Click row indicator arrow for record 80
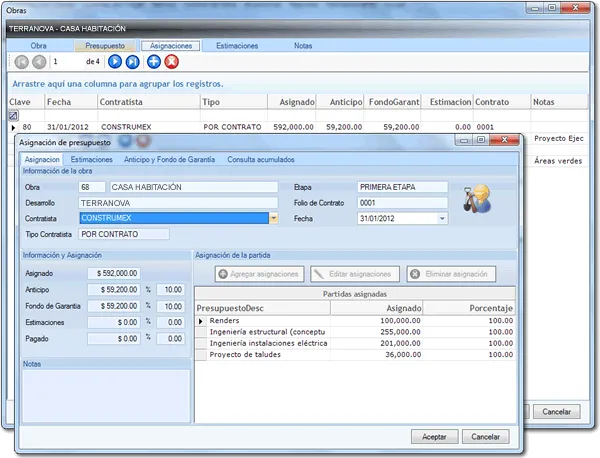 point(13,127)
